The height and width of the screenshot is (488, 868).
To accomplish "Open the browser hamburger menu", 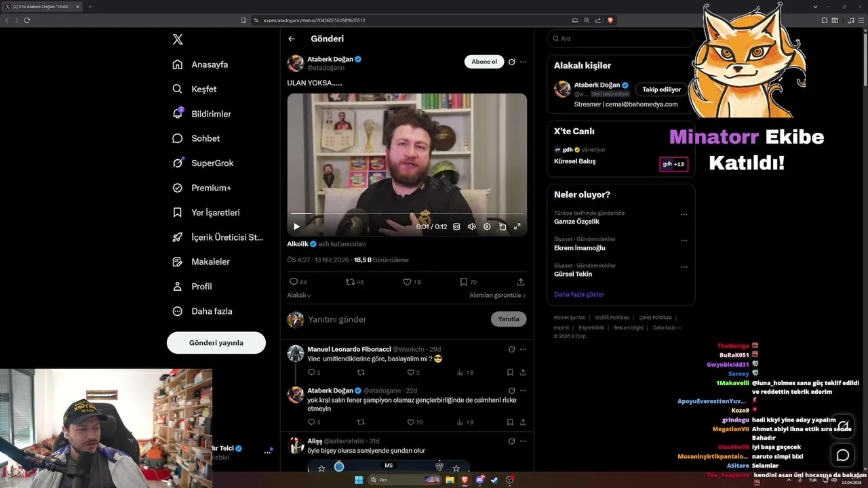I will pyautogui.click(x=861, y=20).
